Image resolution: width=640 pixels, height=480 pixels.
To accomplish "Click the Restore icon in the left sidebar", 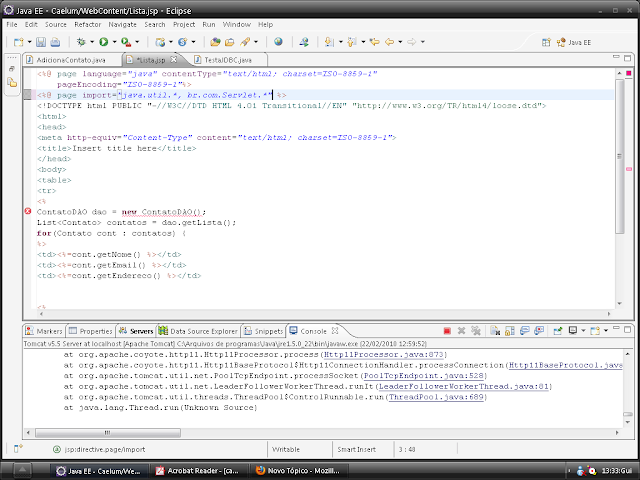I will pos(12,69).
